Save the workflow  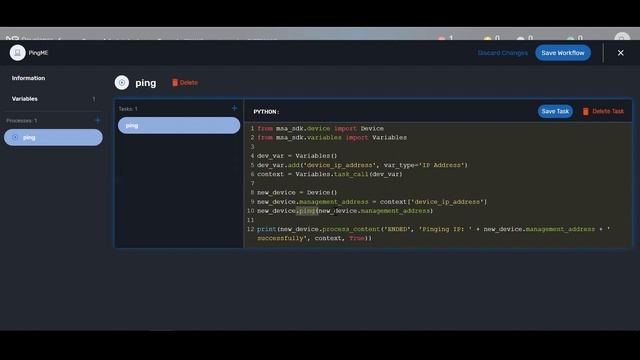563,53
